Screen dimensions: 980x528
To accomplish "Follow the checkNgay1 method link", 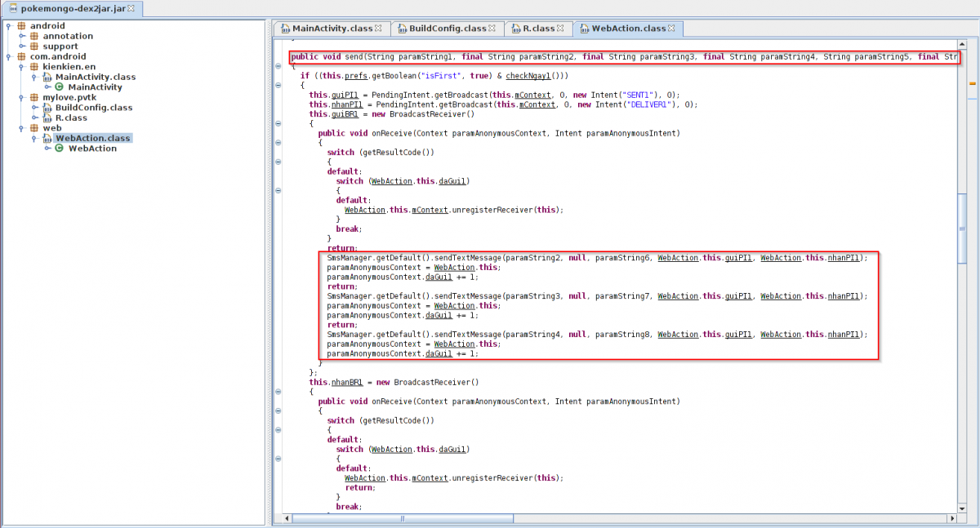I will point(530,76).
